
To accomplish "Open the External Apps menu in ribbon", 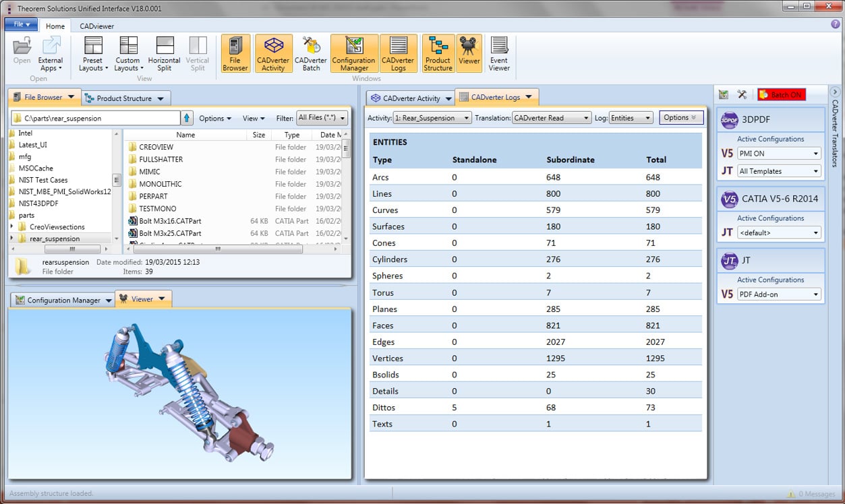I will 51,54.
